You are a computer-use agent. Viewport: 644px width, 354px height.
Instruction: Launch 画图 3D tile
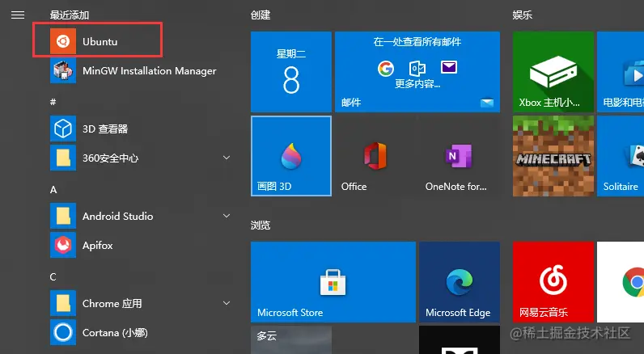(x=291, y=156)
